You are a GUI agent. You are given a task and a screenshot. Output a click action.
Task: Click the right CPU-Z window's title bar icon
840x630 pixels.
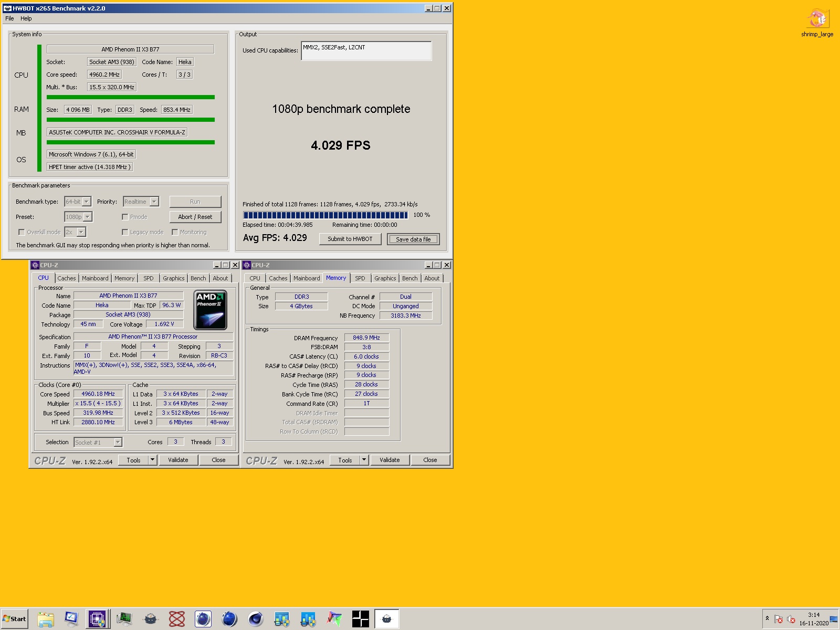(x=247, y=265)
